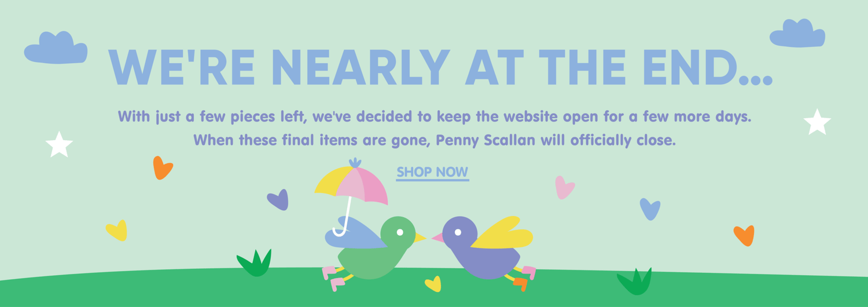This screenshot has height=307, width=868.
Task: Click the orange heart below the left star
Action: [x=162, y=168]
